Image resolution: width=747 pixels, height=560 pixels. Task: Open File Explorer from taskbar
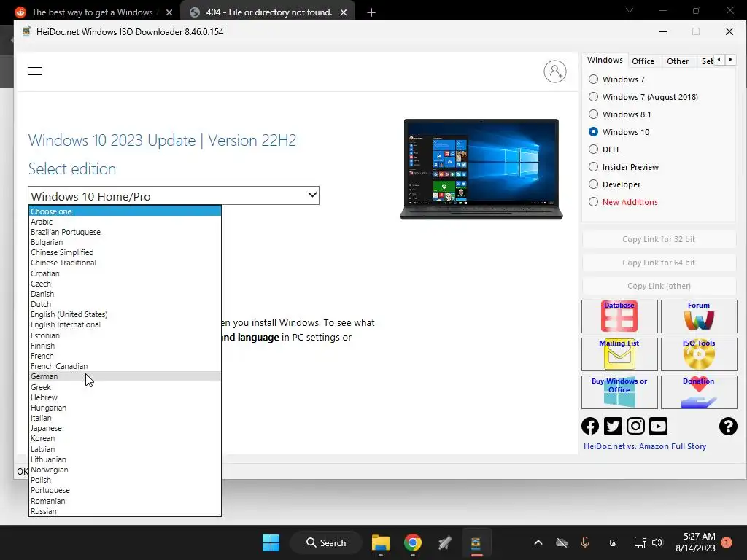tap(381, 542)
